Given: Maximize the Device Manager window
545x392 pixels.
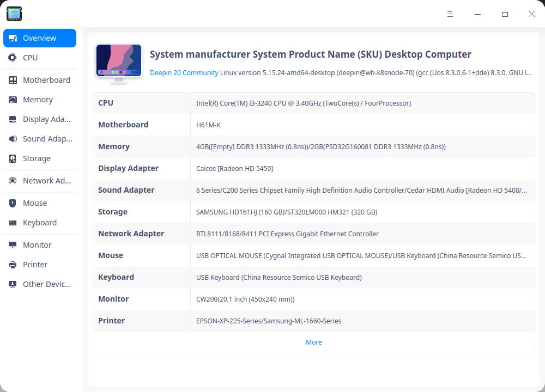Looking at the screenshot, I should (x=505, y=14).
